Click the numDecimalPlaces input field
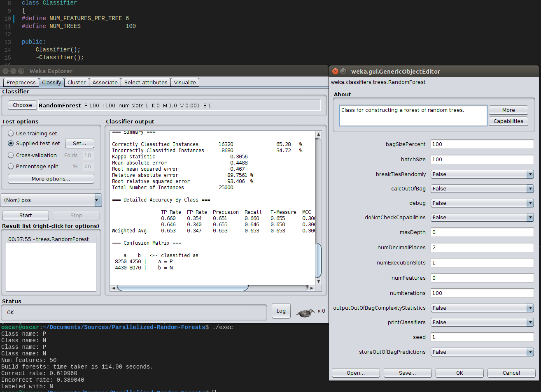This screenshot has width=541, height=392. 482,247
